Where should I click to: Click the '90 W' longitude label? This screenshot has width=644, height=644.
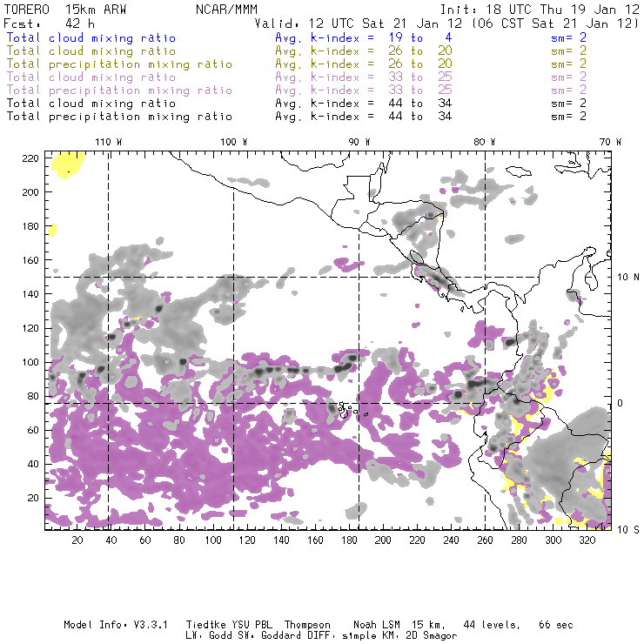click(359, 142)
